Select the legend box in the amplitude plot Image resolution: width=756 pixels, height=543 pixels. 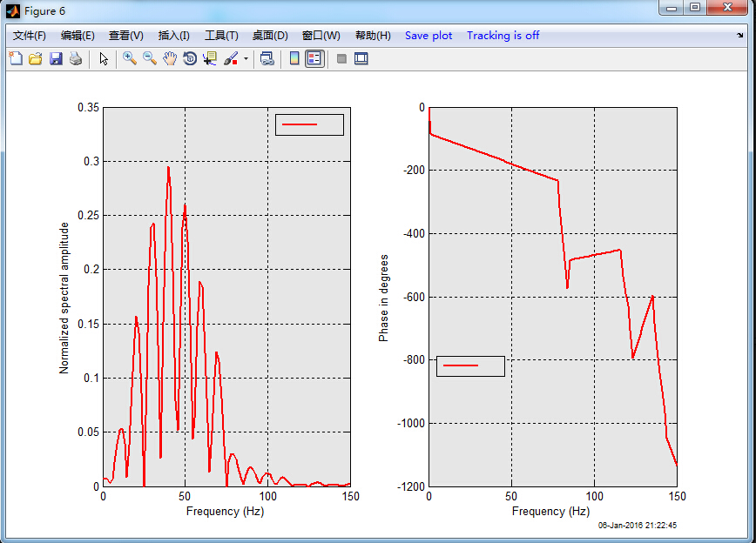(x=309, y=124)
